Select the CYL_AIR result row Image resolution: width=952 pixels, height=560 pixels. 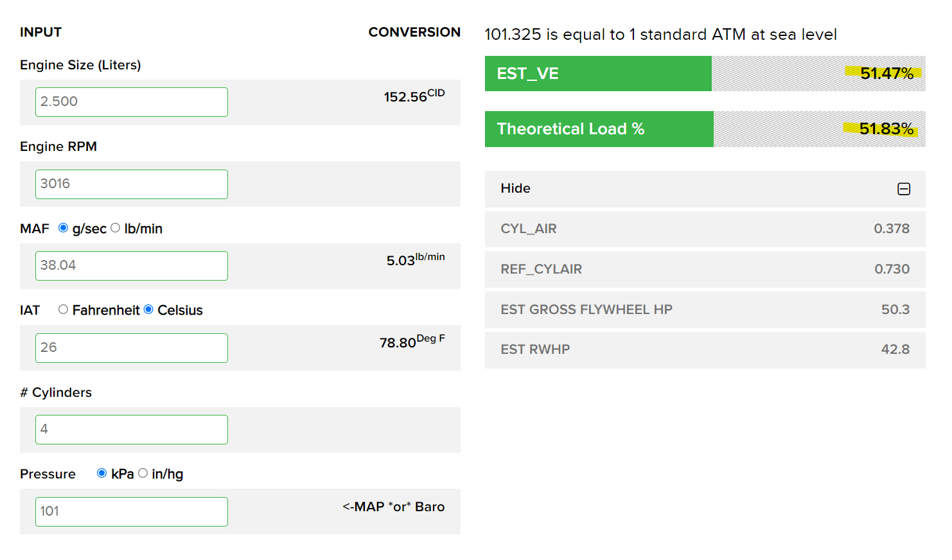pos(705,229)
